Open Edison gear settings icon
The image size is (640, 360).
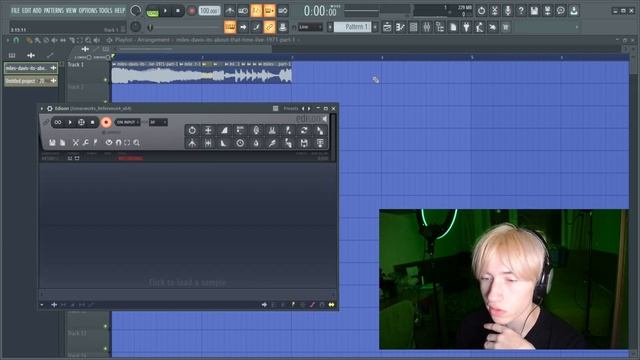[x=49, y=109]
